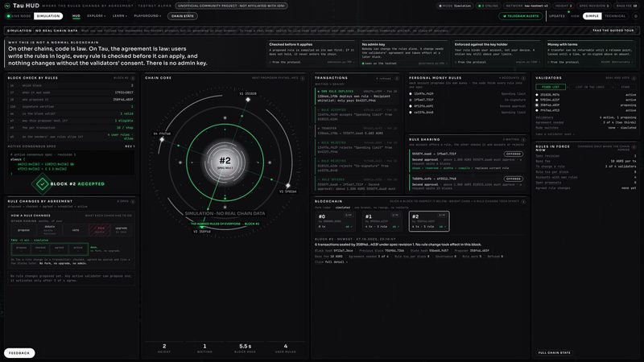Click the Tau HUD logo icon
This screenshot has width=644, height=362.
point(7,6)
